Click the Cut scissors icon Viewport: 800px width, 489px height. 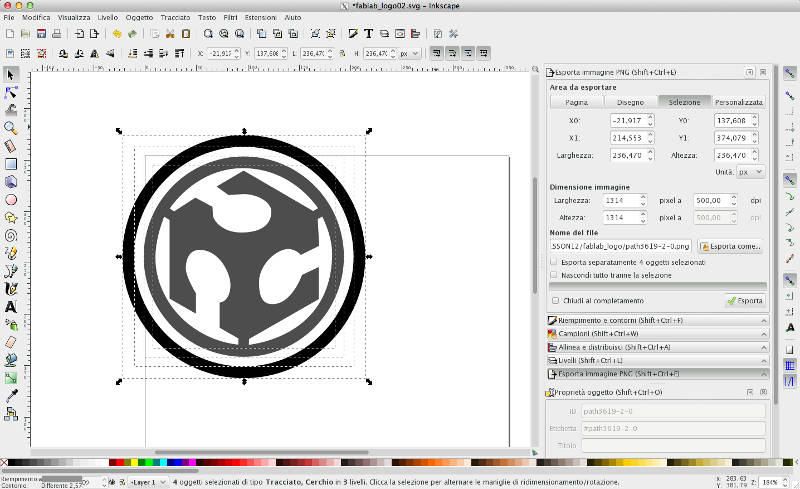click(x=170, y=34)
